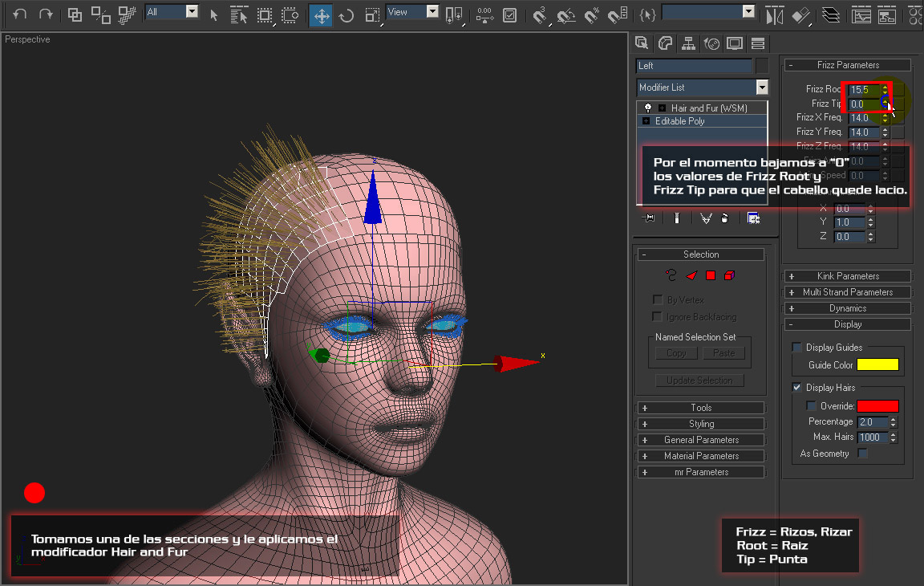Open Schematic View icon
Image resolution: width=924 pixels, height=586 pixels.
[x=887, y=15]
